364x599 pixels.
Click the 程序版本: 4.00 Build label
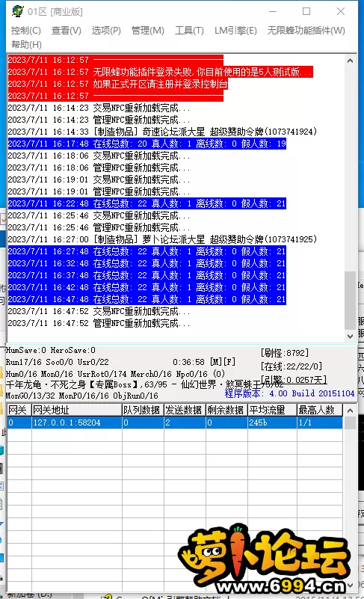coord(289,393)
